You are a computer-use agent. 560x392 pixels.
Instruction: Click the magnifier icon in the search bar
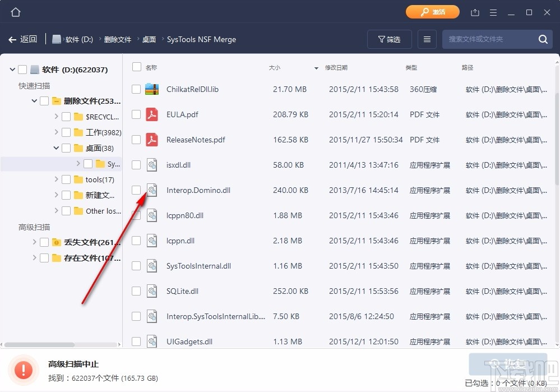[542, 39]
